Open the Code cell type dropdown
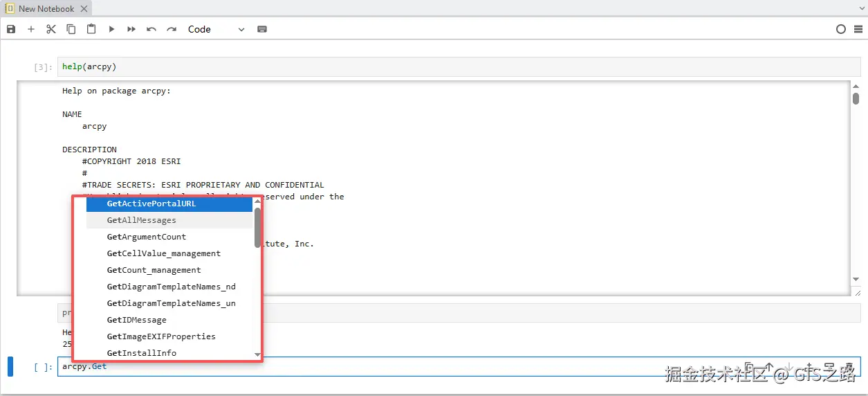Image resolution: width=868 pixels, height=396 pixels. point(216,29)
